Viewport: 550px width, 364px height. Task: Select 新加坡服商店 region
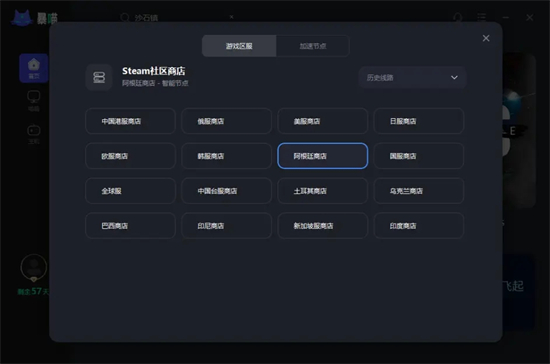click(323, 225)
